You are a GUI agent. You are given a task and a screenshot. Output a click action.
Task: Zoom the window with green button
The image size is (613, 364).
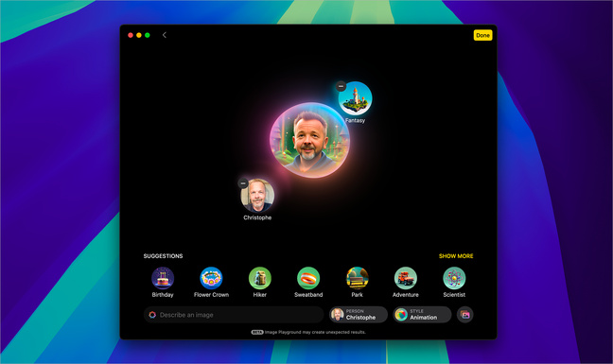pos(148,35)
